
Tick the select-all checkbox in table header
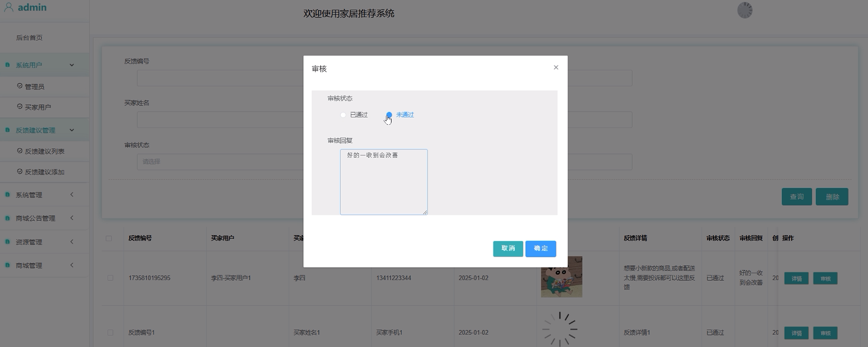(108, 239)
